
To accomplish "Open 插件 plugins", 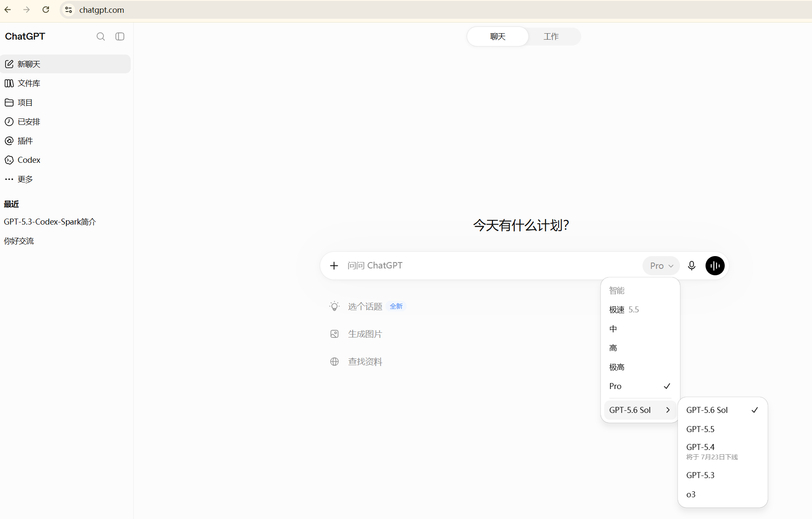I will click(66, 141).
